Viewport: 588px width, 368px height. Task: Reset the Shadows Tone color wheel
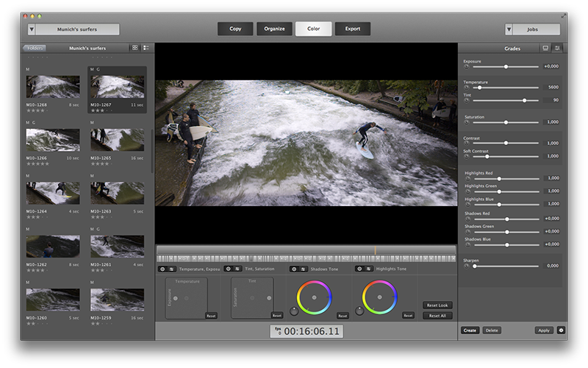343,316
